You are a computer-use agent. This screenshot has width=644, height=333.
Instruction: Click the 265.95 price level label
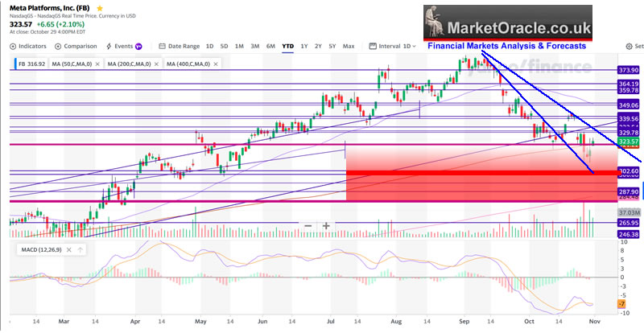pyautogui.click(x=629, y=223)
